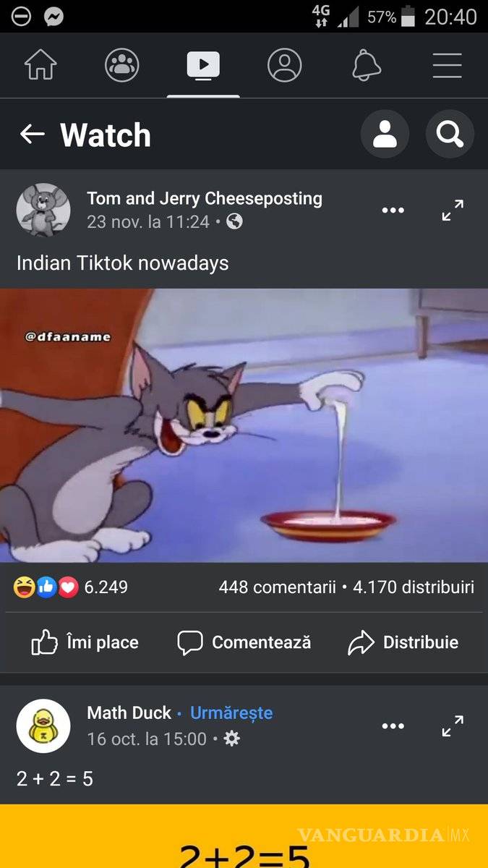
Task: View the 6.249 reactions list
Action: [71, 587]
